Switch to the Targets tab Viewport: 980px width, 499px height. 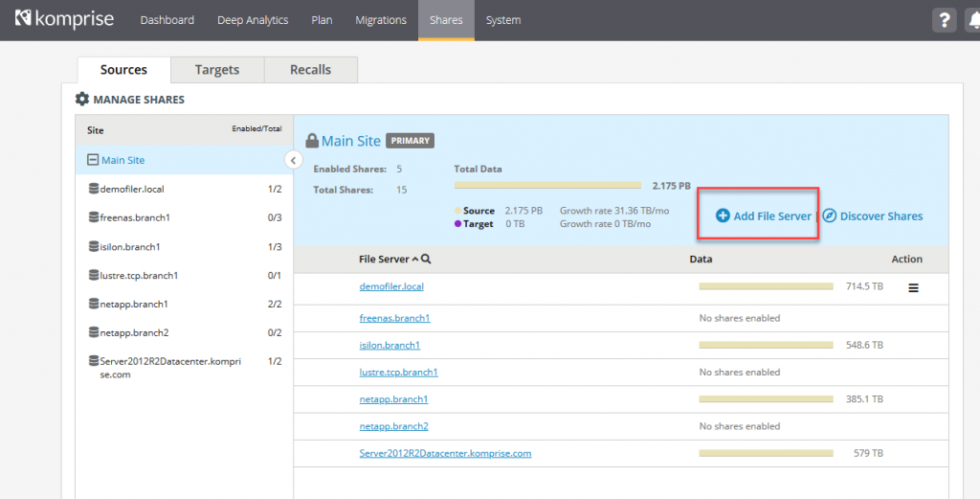217,69
